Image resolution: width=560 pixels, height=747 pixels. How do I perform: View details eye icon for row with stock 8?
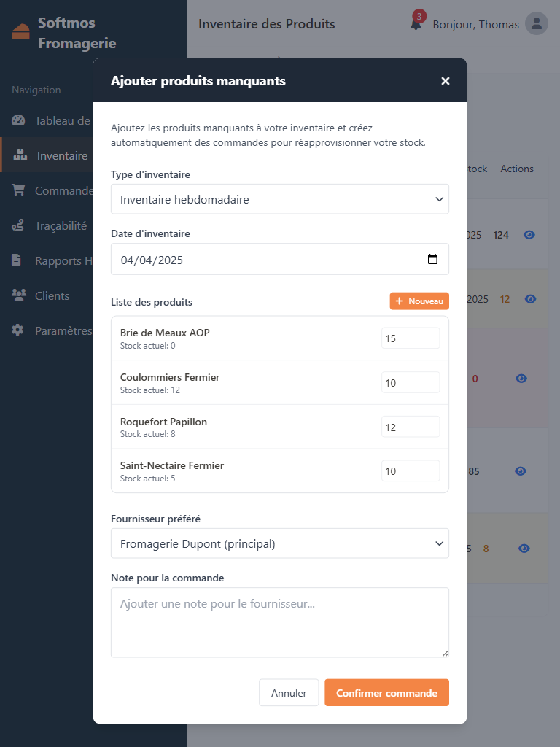pyautogui.click(x=524, y=549)
